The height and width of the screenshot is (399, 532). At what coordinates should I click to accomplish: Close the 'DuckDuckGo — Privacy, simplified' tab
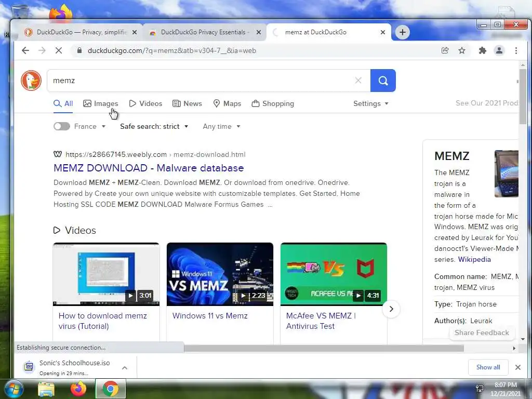135,32
